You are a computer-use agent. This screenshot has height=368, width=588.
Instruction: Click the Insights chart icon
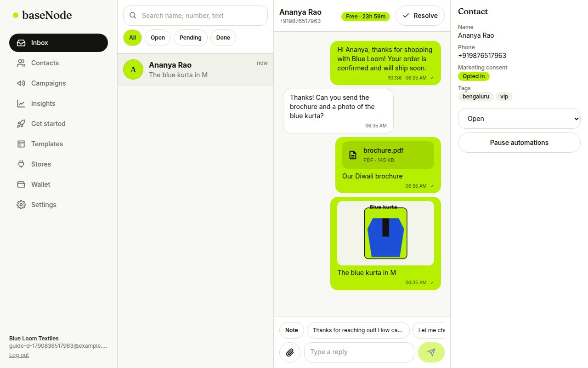21,103
